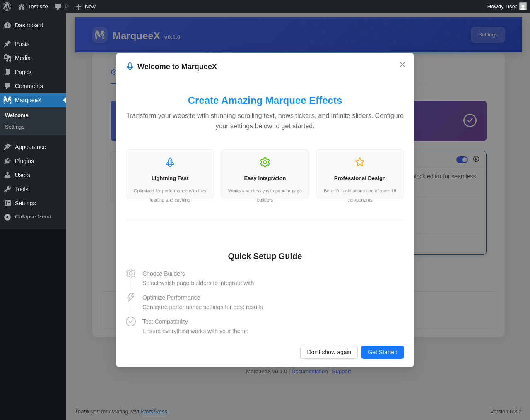Click the New content plus button
Image resolution: width=530 pixels, height=420 pixels.
(x=85, y=7)
